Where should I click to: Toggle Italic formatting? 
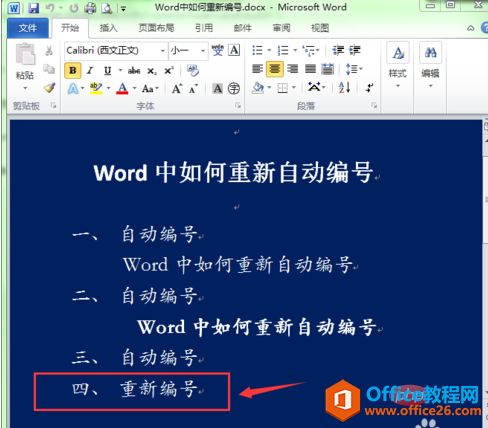tap(90, 70)
